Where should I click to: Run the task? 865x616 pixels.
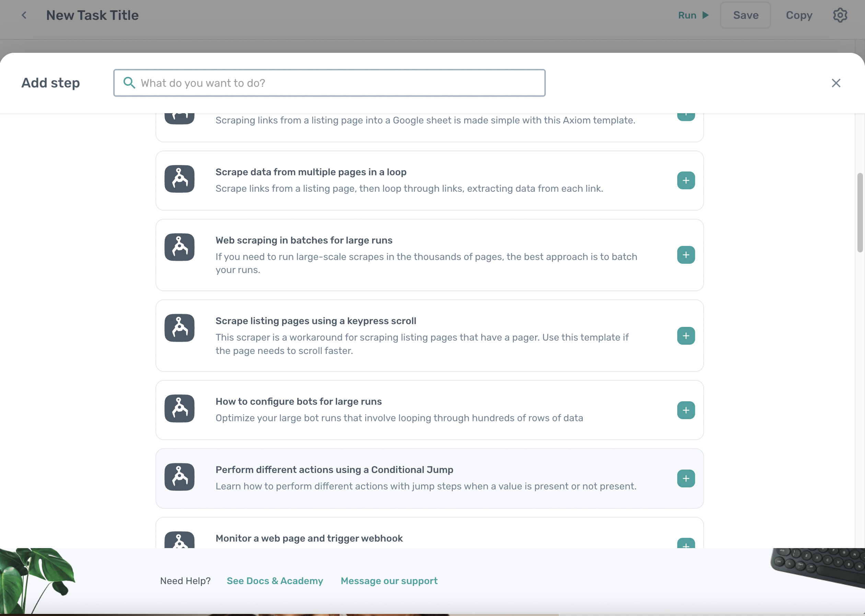[x=693, y=15]
